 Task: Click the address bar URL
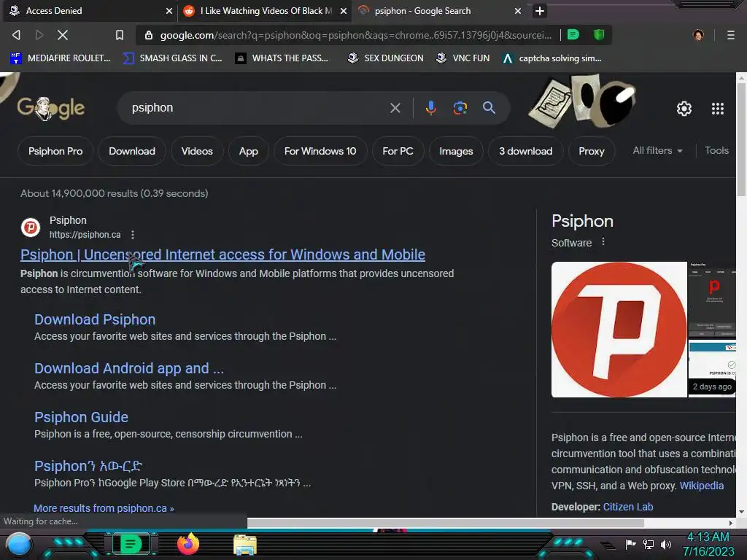(x=355, y=35)
